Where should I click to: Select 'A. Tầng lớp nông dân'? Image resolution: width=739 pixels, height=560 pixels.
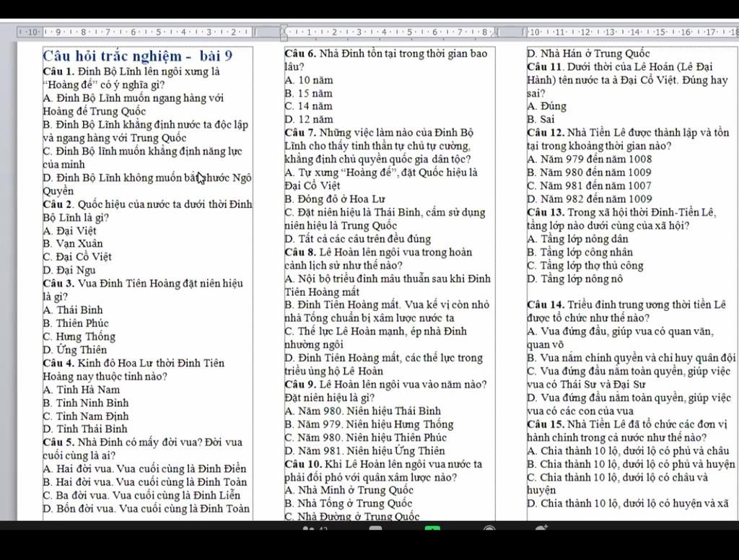(577, 239)
